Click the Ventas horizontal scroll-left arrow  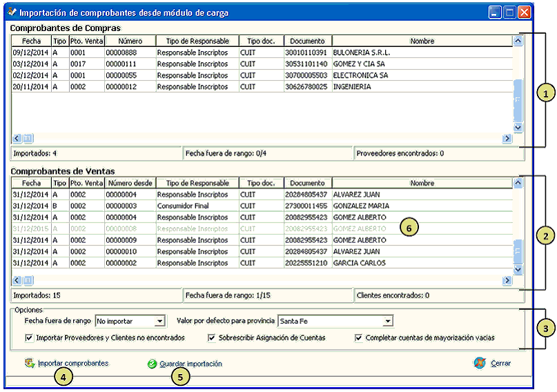point(17,280)
